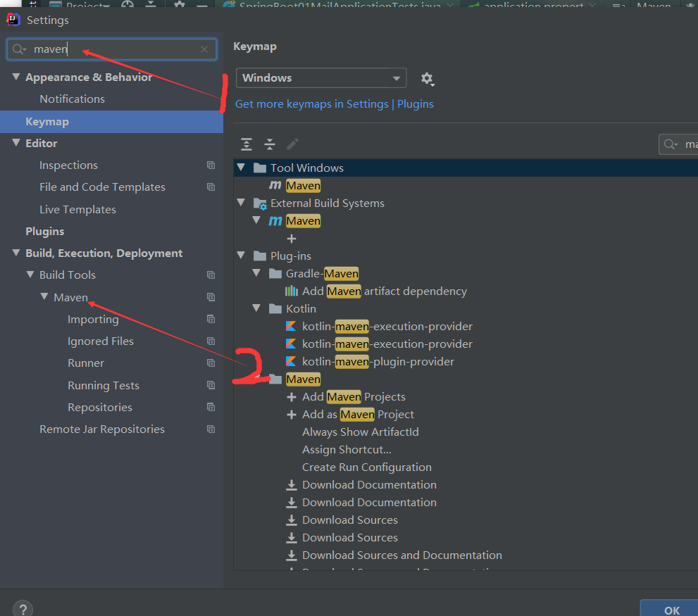Click the edit shortcut pencil icon
Viewport: 698px width, 616px height.
[292, 144]
